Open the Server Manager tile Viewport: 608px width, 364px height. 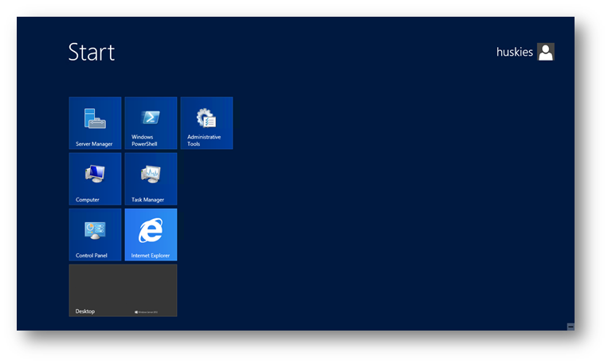click(95, 123)
